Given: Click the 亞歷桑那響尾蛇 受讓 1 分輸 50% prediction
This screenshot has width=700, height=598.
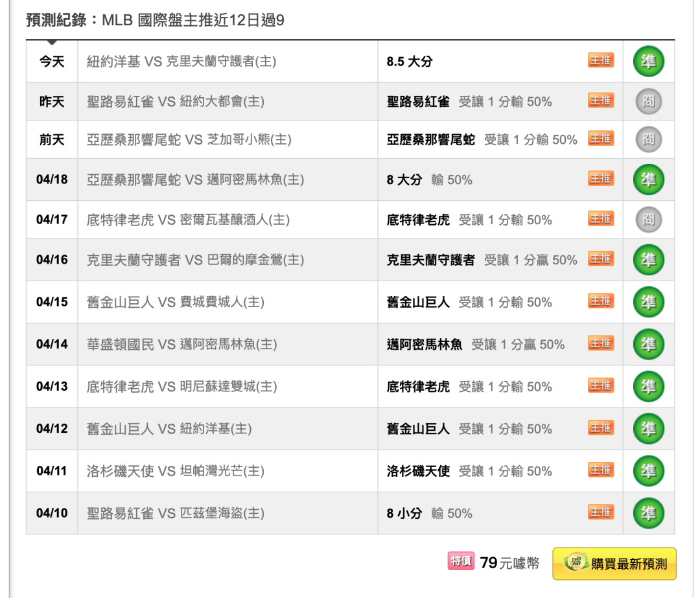Looking at the screenshot, I should click(482, 140).
